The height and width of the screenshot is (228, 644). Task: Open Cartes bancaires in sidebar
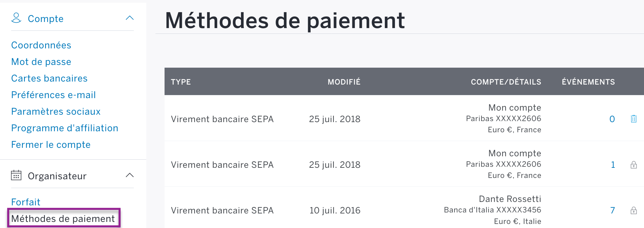49,78
